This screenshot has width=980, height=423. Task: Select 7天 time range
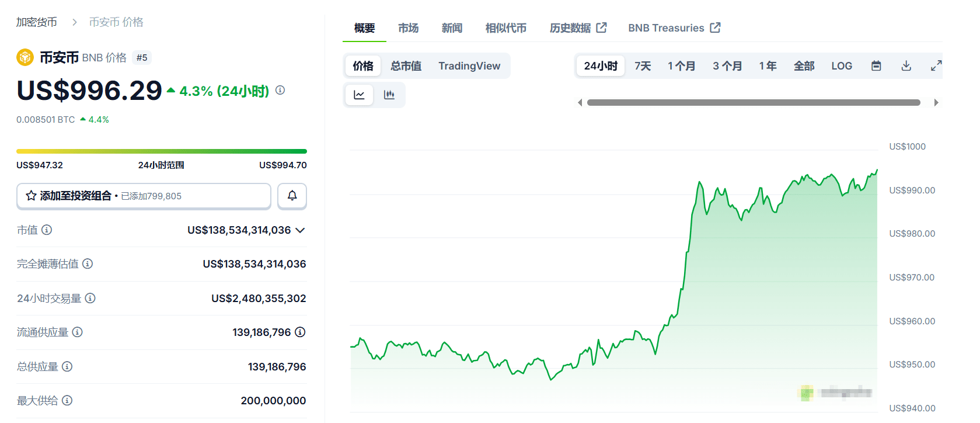point(643,66)
